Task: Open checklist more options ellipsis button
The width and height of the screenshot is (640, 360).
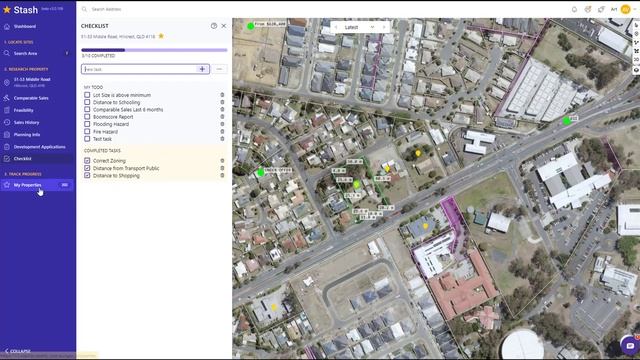Action: click(x=220, y=69)
